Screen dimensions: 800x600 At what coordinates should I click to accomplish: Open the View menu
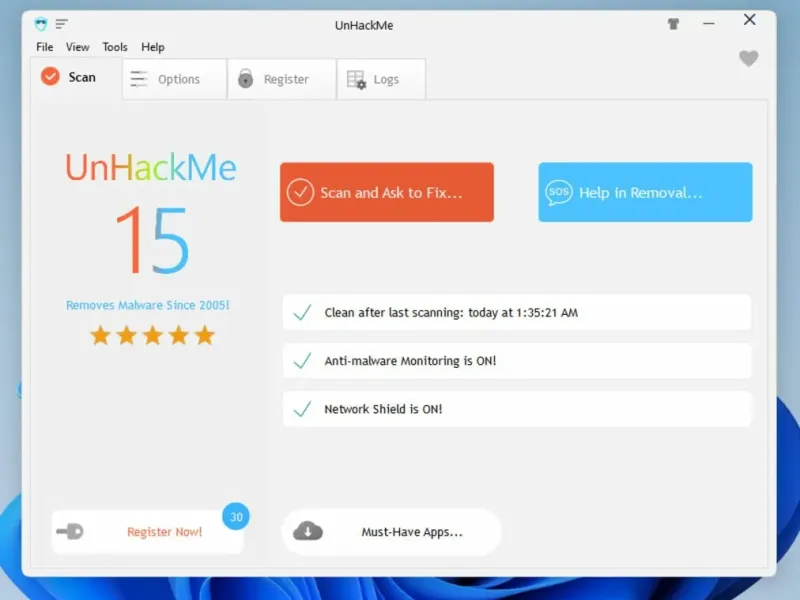(x=78, y=47)
